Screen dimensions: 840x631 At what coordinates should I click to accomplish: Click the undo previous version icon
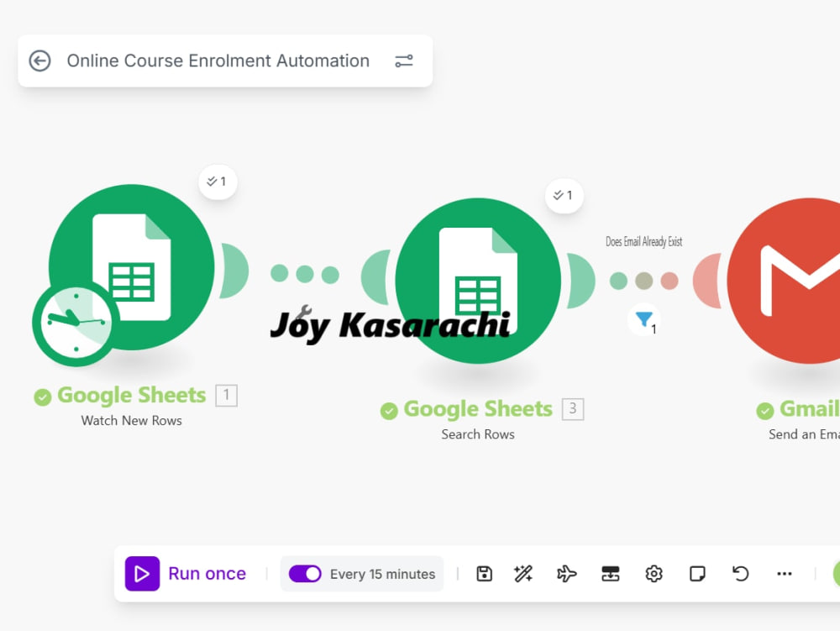(x=740, y=574)
